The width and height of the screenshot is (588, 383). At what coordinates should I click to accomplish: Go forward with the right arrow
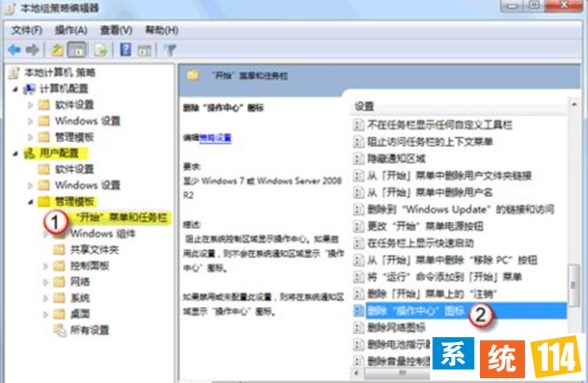click(32, 50)
